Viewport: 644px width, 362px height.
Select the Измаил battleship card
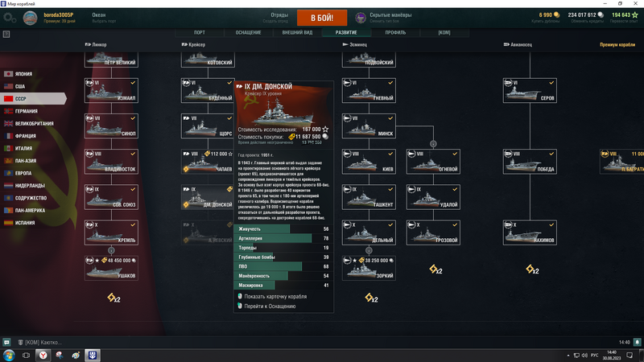click(x=111, y=90)
